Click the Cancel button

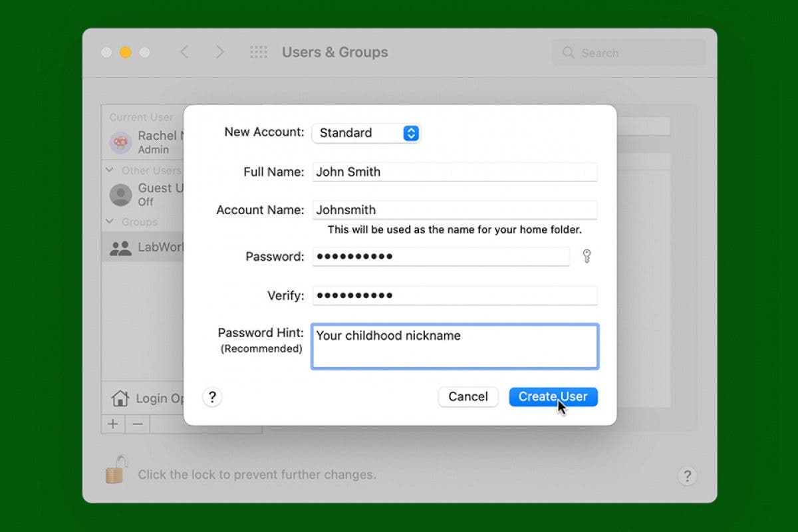(x=468, y=396)
